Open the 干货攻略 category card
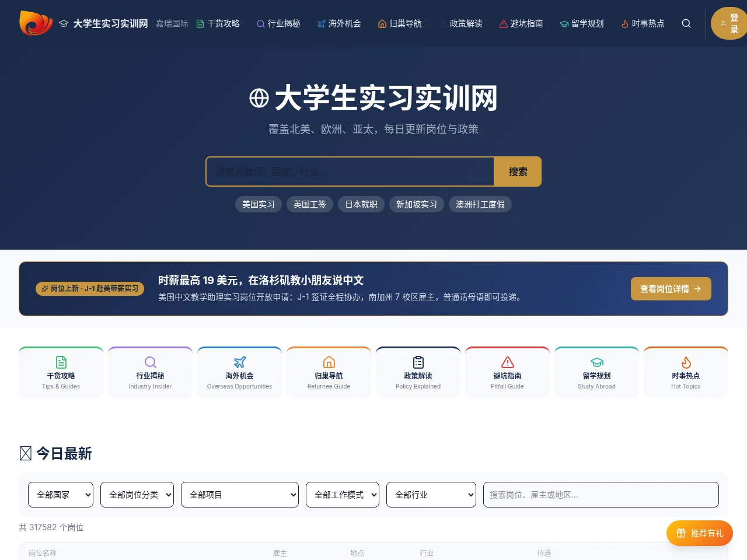 [x=61, y=372]
